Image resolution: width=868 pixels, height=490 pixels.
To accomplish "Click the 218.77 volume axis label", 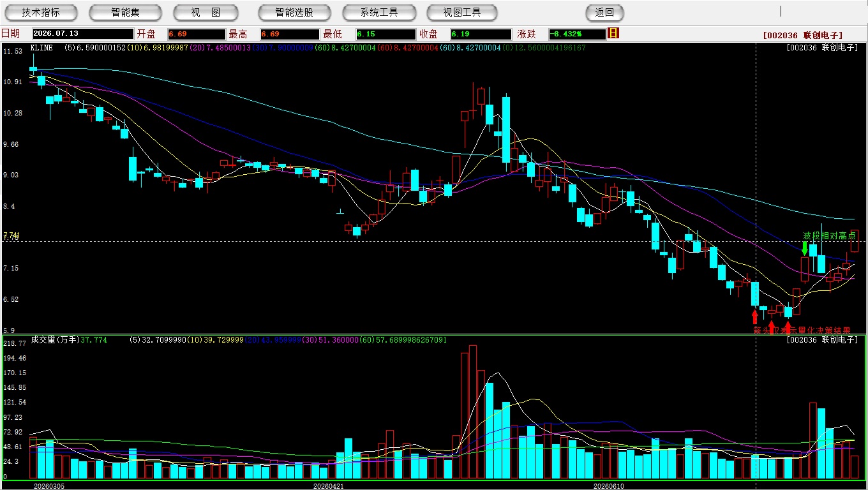I will [x=14, y=343].
